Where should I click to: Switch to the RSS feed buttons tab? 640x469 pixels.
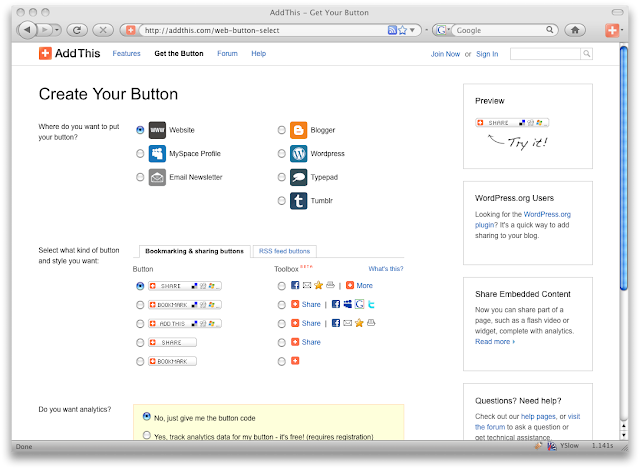[x=284, y=251]
